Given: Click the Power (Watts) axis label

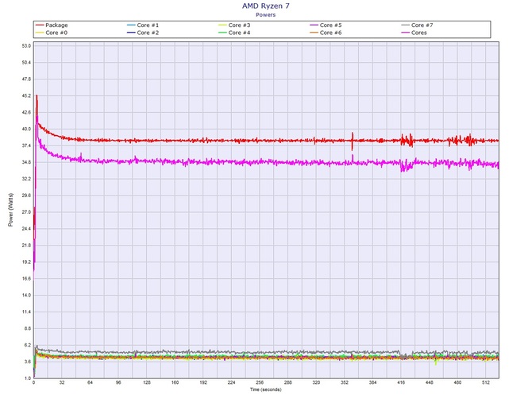Looking at the screenshot, I should click(10, 210).
